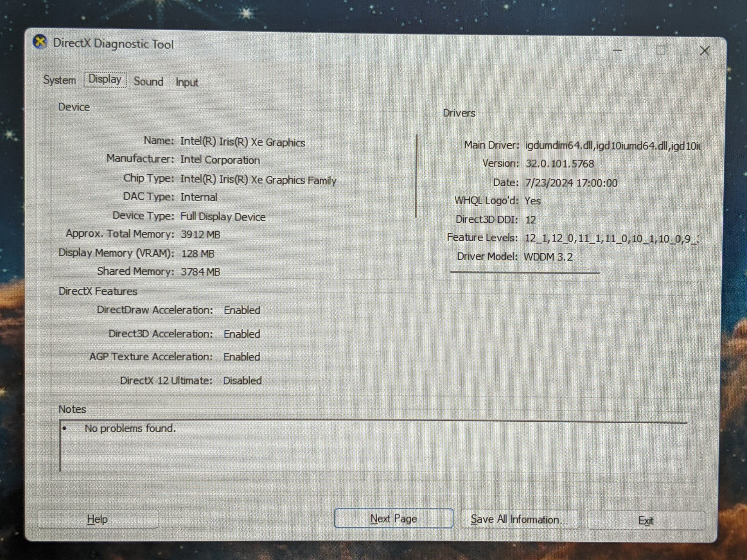This screenshot has width=747, height=560.
Task: Switch to the System tab
Action: (59, 80)
